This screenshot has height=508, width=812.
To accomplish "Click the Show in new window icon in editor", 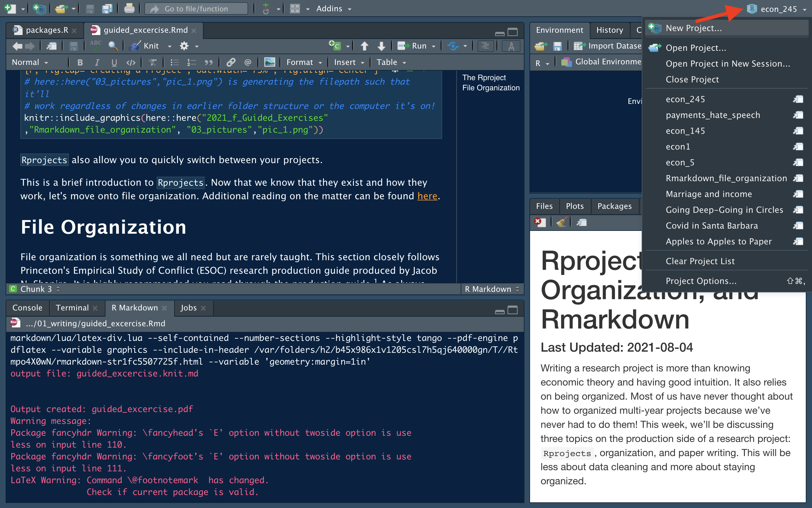I will [x=51, y=46].
